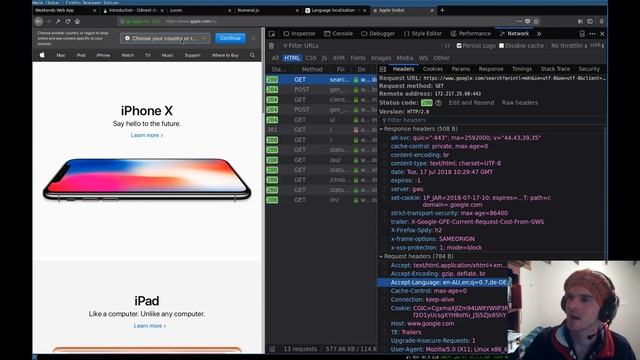Open the Style Editor tab
The width and height of the screenshot is (640, 360).
tap(422, 34)
